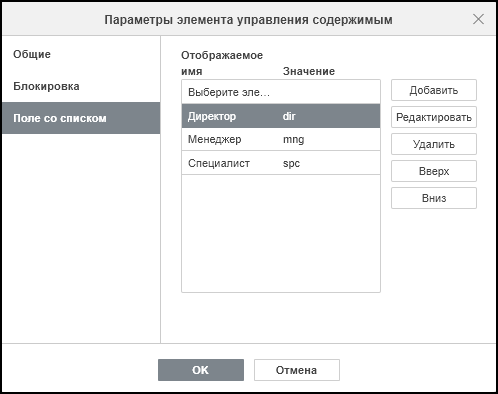The height and width of the screenshot is (394, 498).
Task: Select the Менеджер list row
Action: click(x=281, y=139)
